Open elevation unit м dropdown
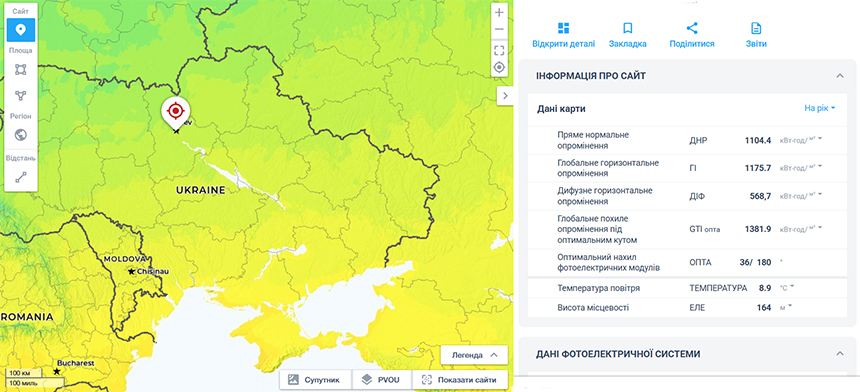Screen dimensions: 860x392 [x=787, y=308]
